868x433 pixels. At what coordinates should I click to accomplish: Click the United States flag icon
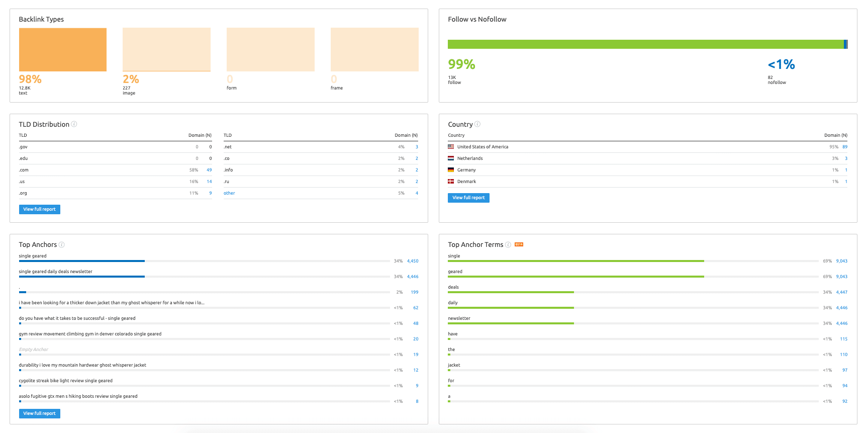(451, 147)
